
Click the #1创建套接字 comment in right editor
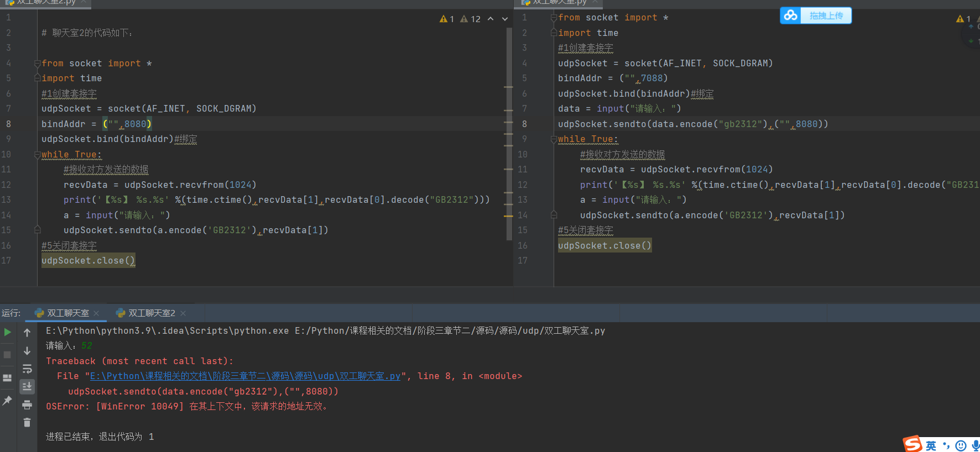click(586, 48)
